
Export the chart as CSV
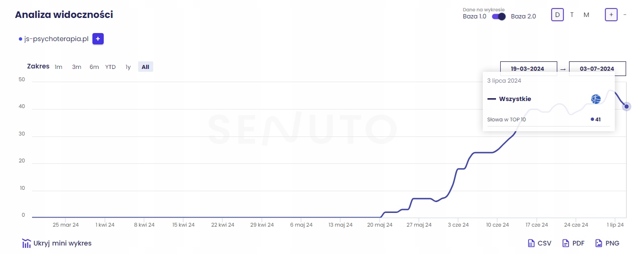click(539, 244)
